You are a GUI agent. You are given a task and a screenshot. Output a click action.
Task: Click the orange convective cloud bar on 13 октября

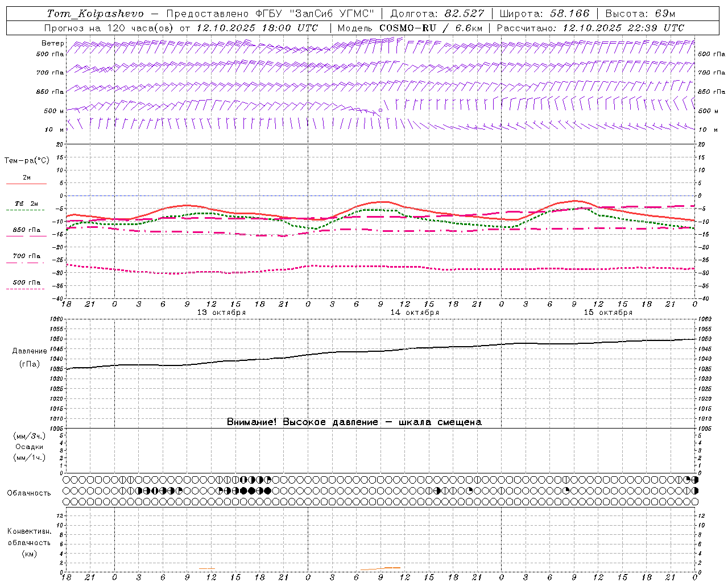[207, 568]
